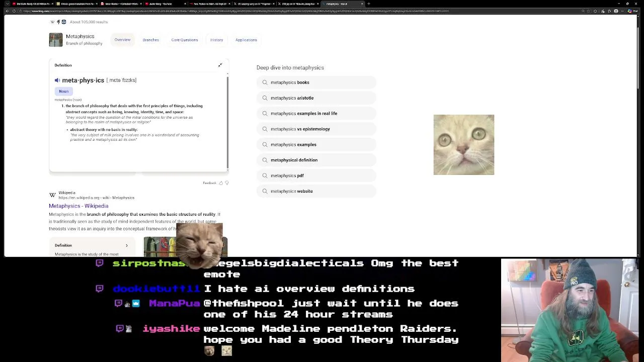Switch to the History tab
The height and width of the screenshot is (362, 644).
click(216, 40)
